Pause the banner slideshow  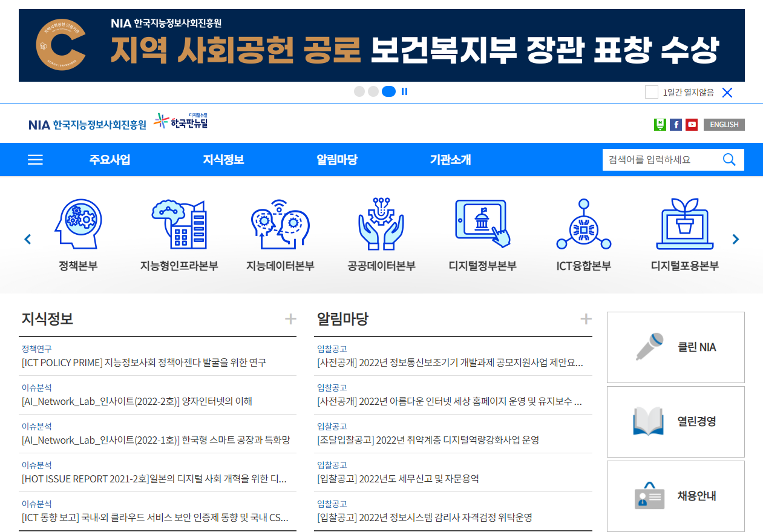404,91
